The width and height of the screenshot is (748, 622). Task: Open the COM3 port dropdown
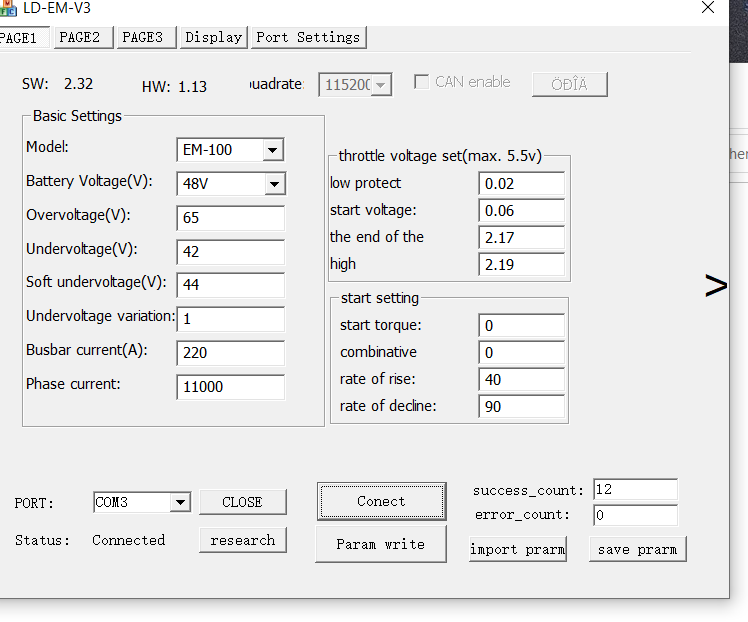click(179, 502)
